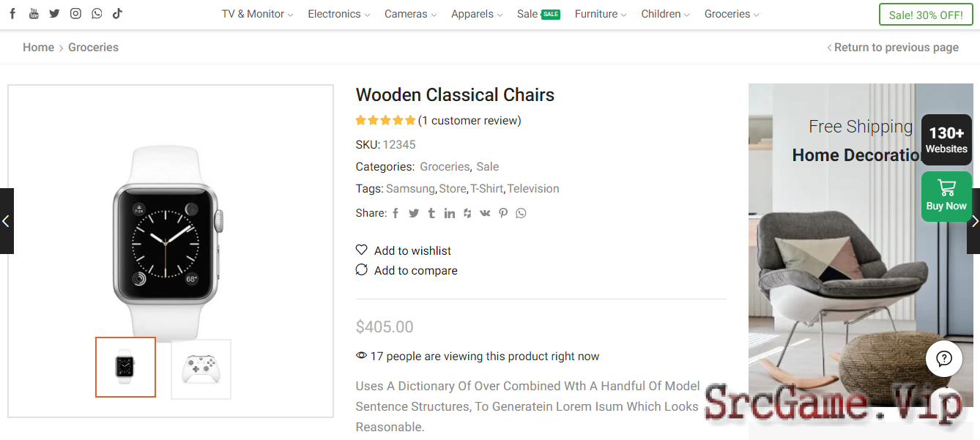Click the help question mark bubble
The height and width of the screenshot is (440, 980).
pyautogui.click(x=944, y=359)
